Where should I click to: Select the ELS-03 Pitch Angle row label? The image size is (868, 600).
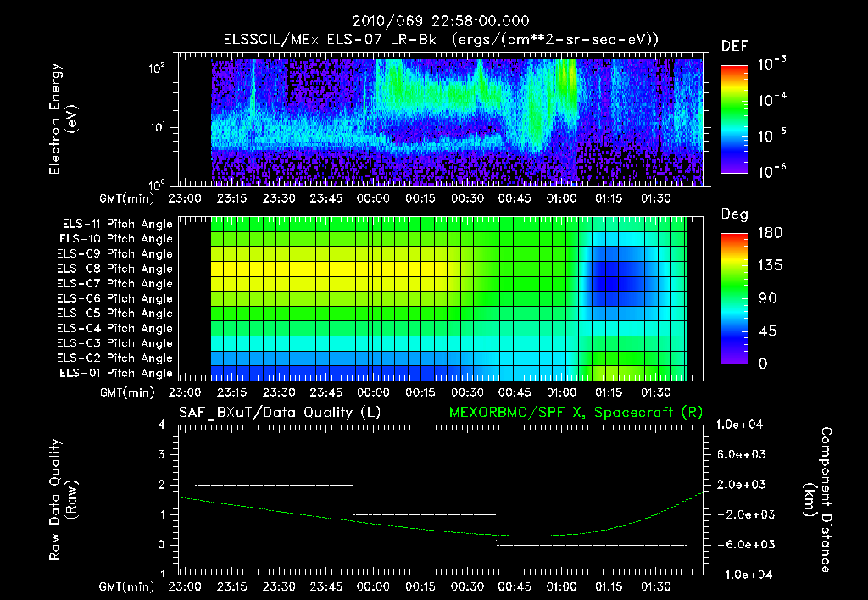point(115,343)
